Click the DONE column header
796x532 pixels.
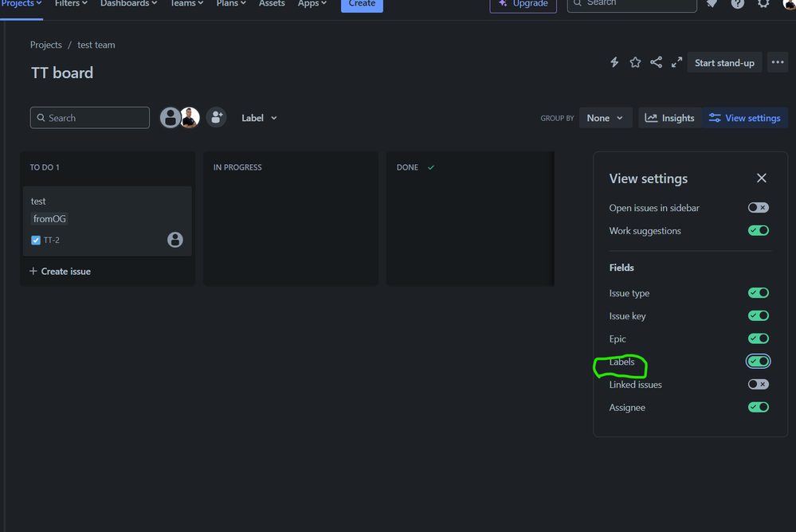(407, 167)
